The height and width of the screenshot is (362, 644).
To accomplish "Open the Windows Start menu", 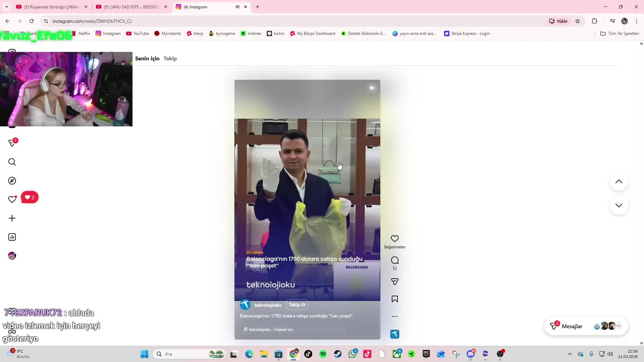I will (x=144, y=354).
